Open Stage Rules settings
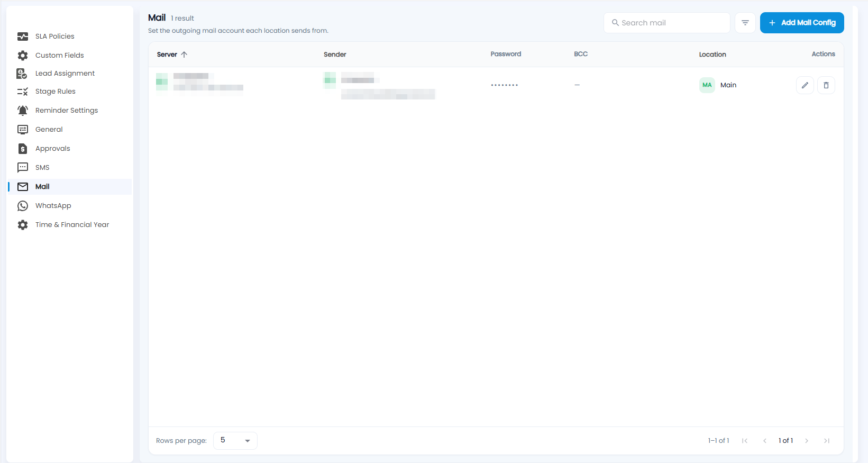868x463 pixels. point(69,92)
